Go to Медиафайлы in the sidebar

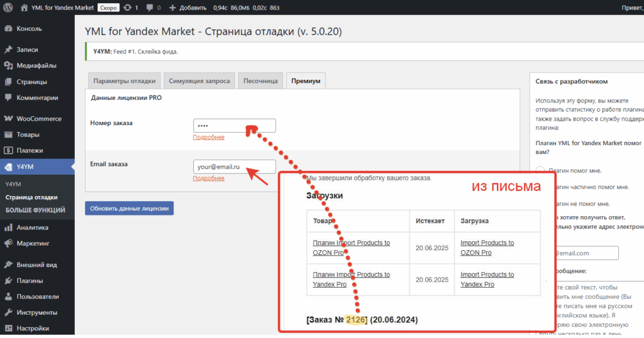click(x=36, y=65)
